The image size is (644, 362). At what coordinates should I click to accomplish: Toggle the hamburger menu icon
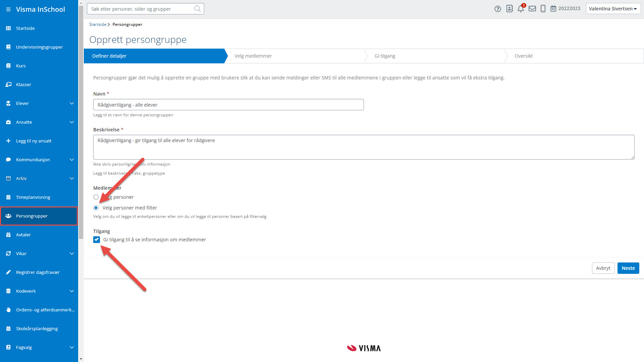8,9
